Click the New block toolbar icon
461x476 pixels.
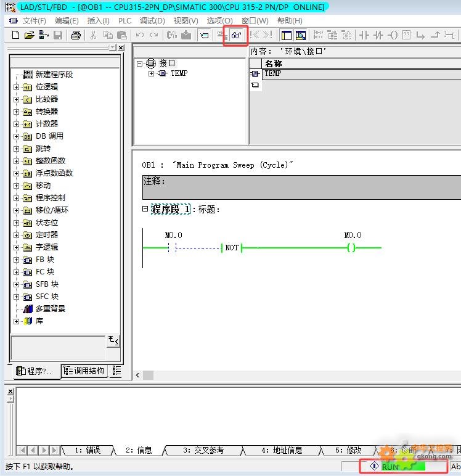[15, 35]
